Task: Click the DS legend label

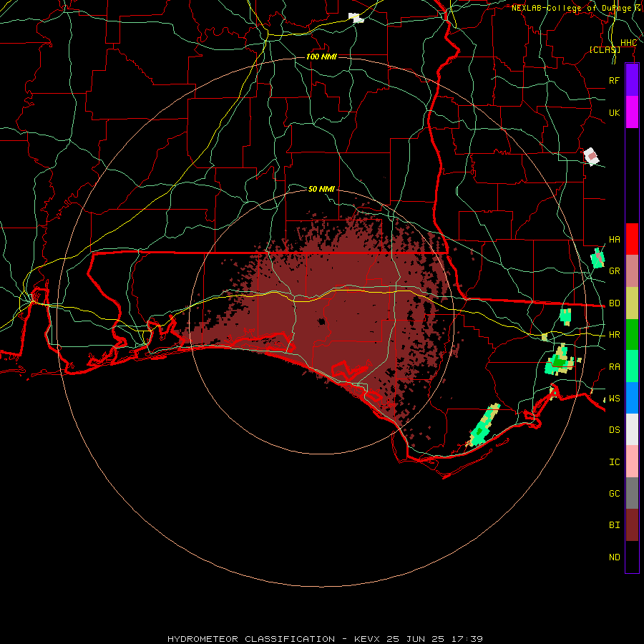Action: [x=614, y=430]
